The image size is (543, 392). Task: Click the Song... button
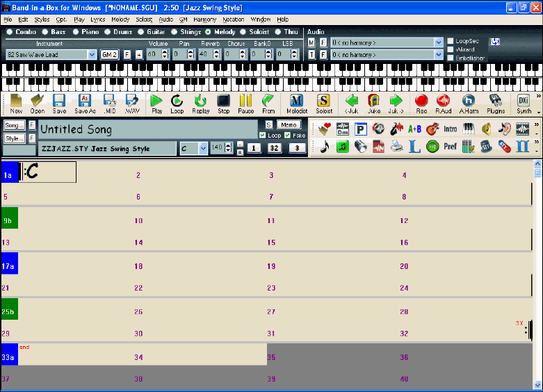click(14, 125)
